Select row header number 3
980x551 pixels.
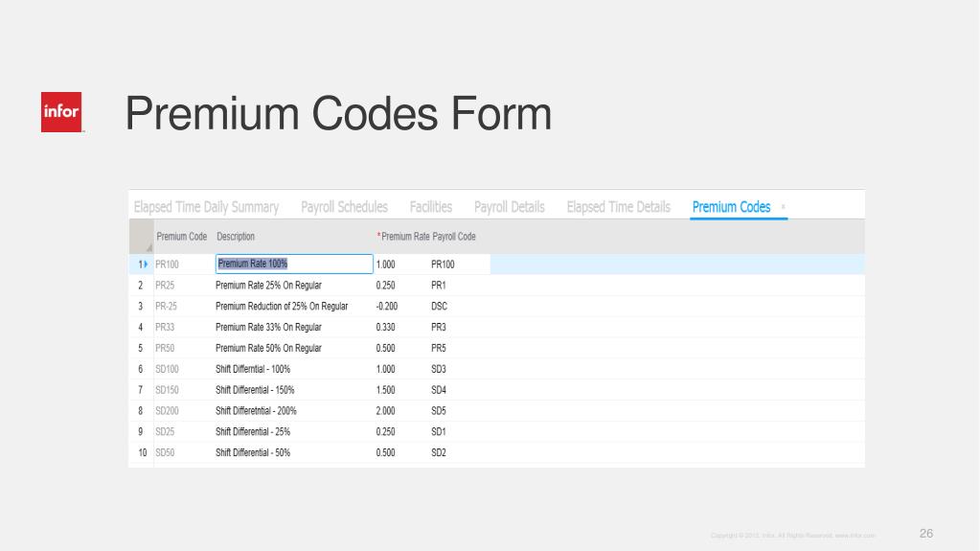(x=141, y=307)
